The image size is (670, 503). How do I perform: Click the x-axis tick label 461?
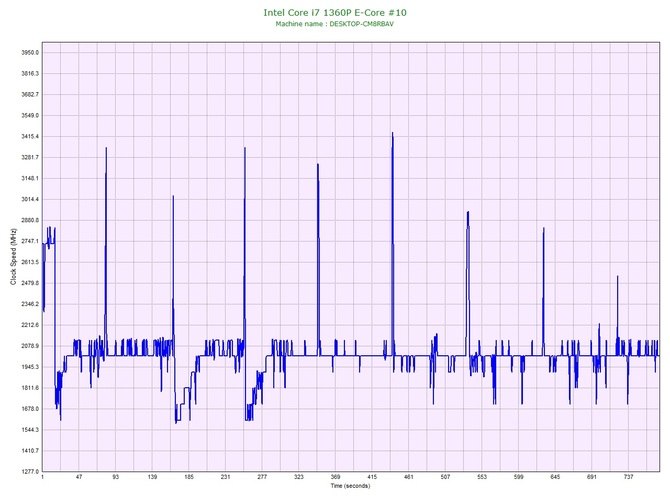(x=409, y=477)
